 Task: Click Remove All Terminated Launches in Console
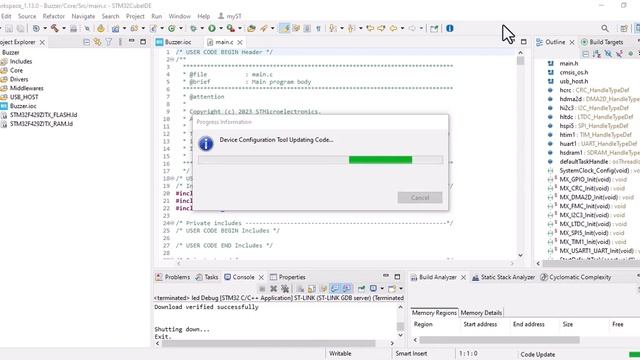click(285, 289)
